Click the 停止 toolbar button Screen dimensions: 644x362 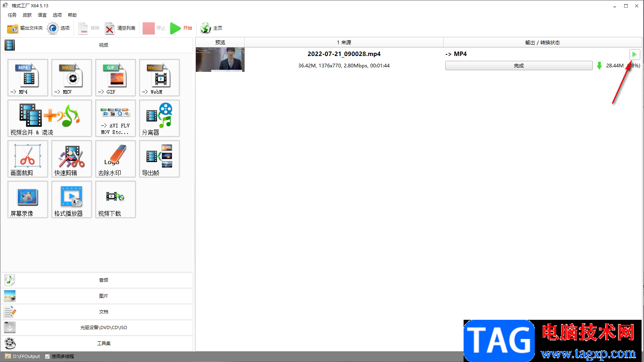(154, 28)
